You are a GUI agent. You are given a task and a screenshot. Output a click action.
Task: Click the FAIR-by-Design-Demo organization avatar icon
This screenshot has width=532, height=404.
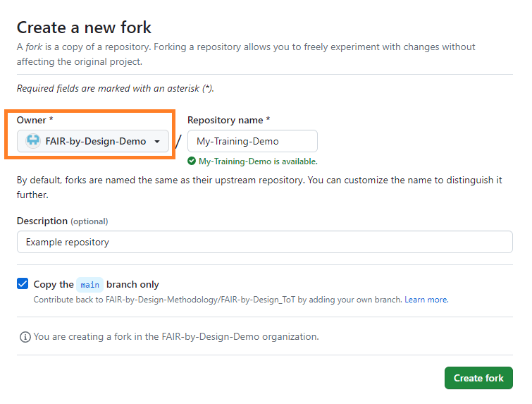(33, 141)
